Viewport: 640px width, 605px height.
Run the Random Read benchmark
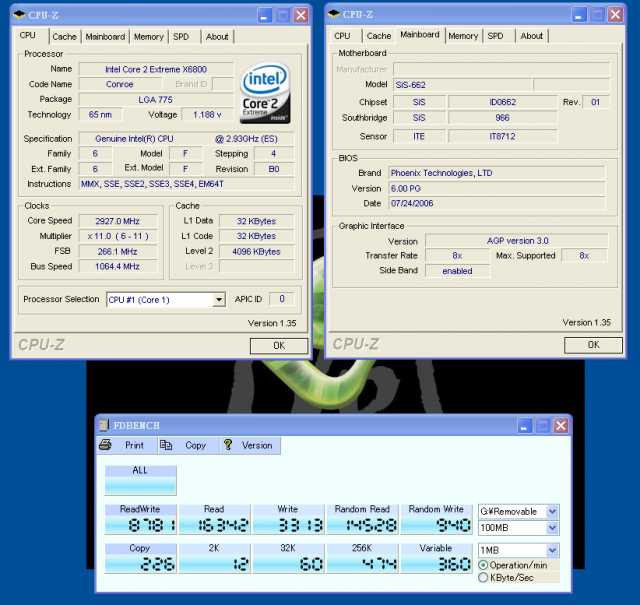(x=362, y=519)
